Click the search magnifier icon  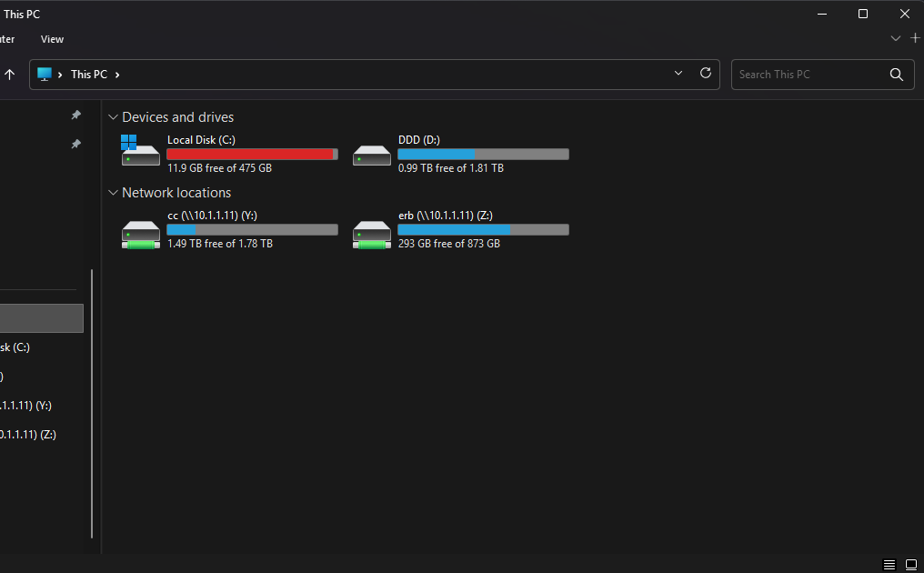pyautogui.click(x=896, y=75)
